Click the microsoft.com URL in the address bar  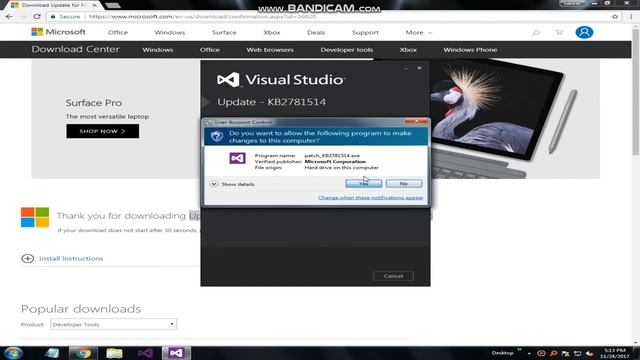point(202,17)
